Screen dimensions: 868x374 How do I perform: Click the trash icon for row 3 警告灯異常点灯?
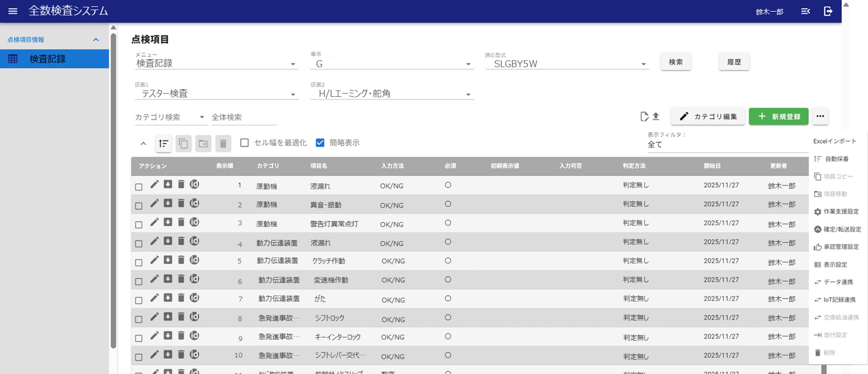[x=181, y=222]
